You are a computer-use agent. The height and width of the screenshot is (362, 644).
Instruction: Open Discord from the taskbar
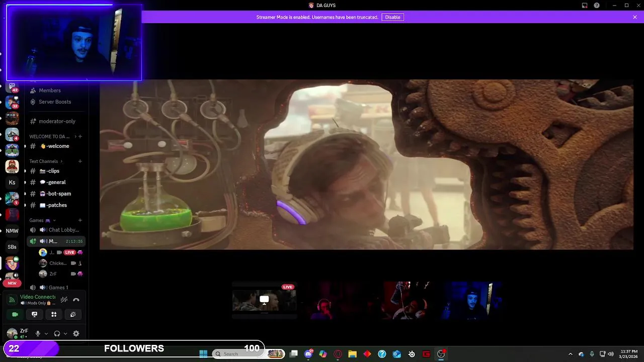(308, 354)
